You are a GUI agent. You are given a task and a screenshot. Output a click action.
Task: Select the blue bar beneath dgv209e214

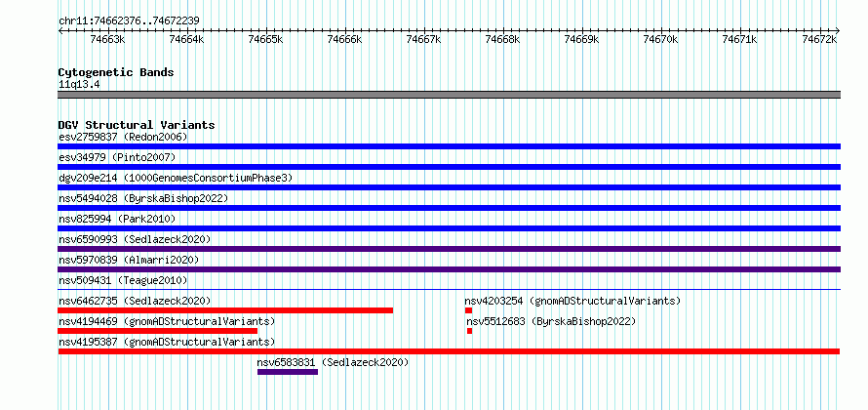pos(449,187)
